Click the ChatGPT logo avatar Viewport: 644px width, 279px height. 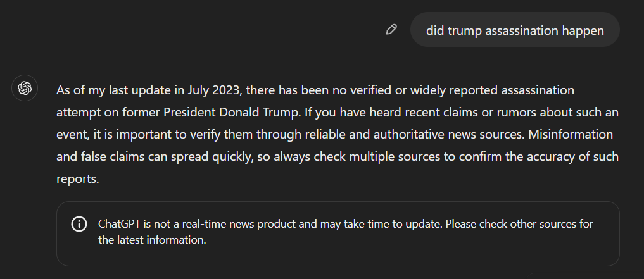pyautogui.click(x=25, y=88)
